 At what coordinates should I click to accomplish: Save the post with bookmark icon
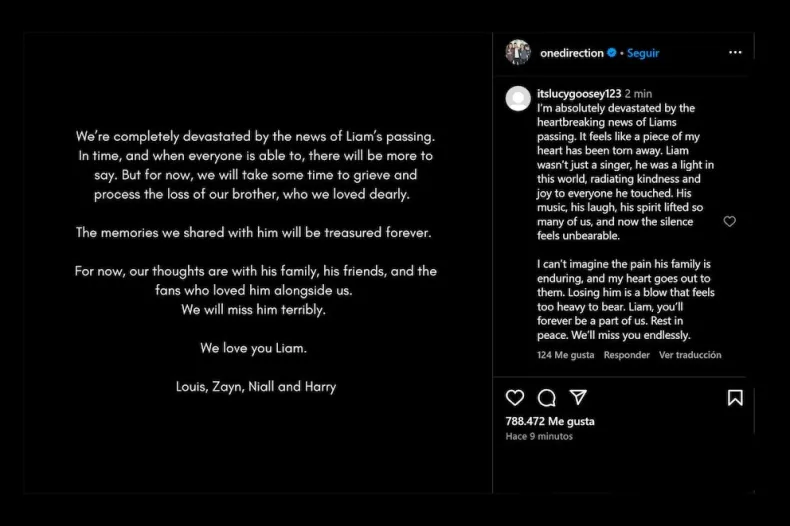coord(735,398)
